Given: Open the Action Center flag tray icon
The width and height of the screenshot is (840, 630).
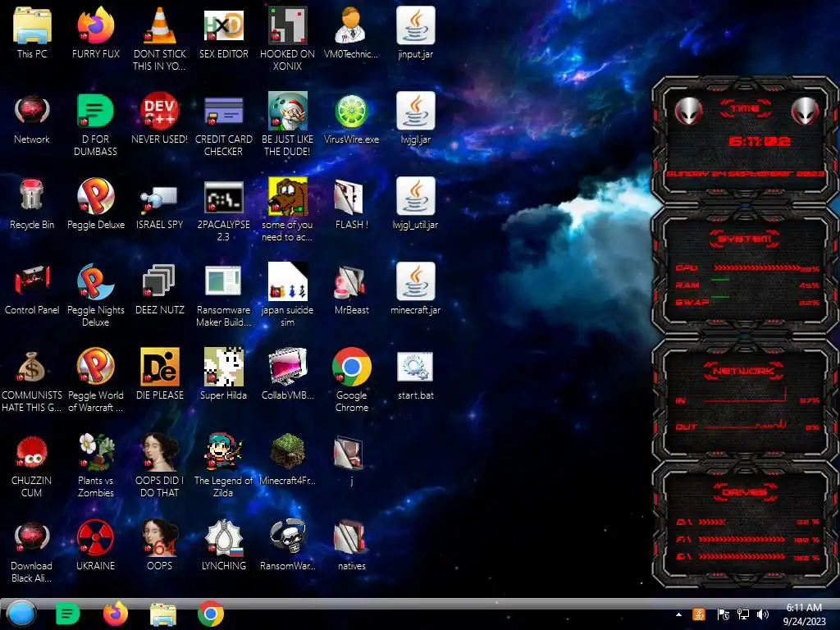Looking at the screenshot, I should tap(724, 614).
